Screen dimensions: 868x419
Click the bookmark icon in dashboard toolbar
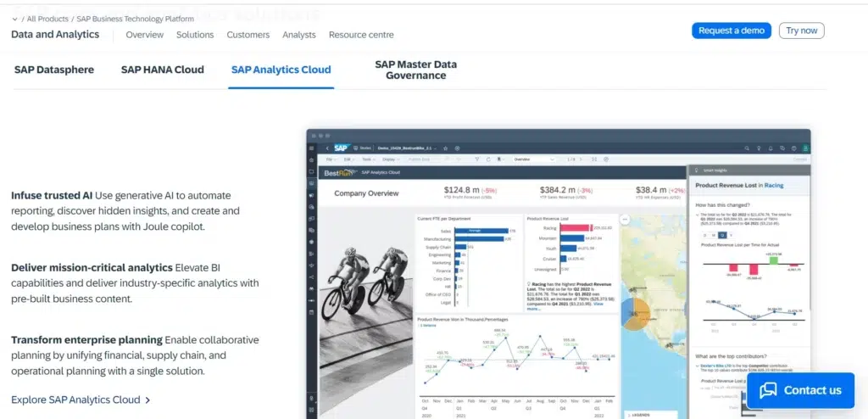coord(500,159)
